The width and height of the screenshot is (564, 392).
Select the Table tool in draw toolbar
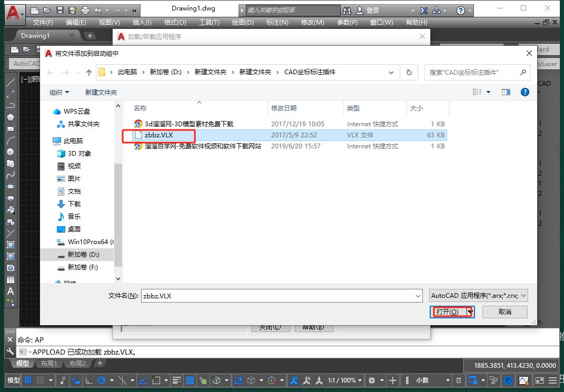pyautogui.click(x=11, y=279)
